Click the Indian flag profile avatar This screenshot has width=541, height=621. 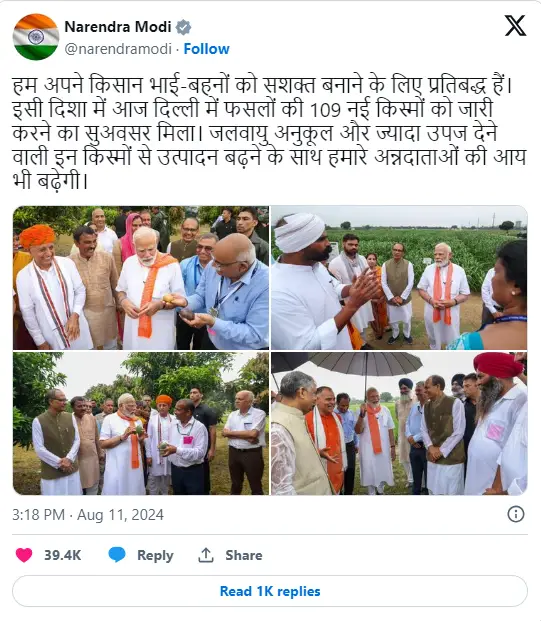36,37
